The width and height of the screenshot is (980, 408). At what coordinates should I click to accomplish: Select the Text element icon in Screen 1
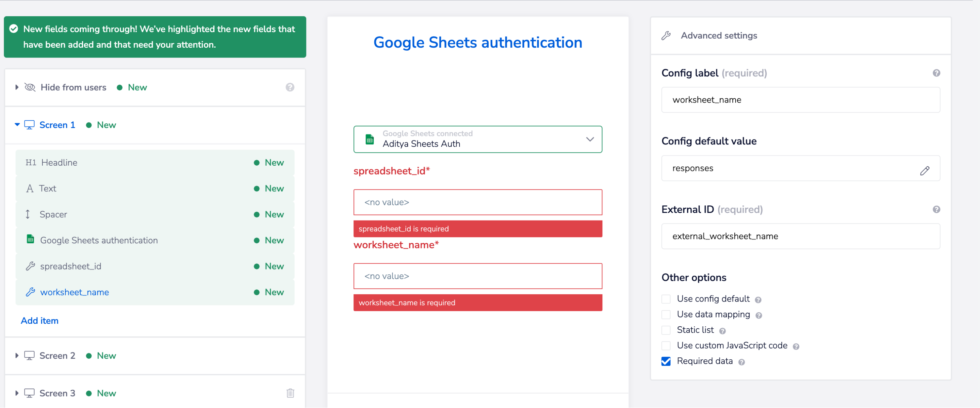[30, 188]
